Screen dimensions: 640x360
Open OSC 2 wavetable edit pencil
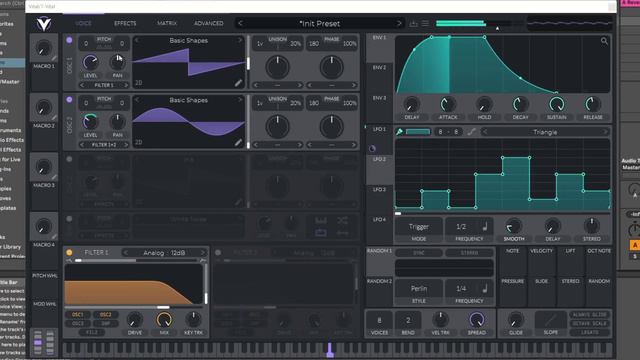point(238,142)
